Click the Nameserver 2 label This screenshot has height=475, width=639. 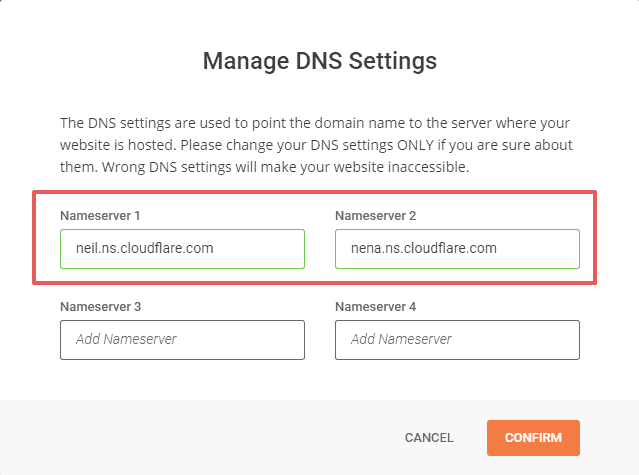click(x=375, y=216)
